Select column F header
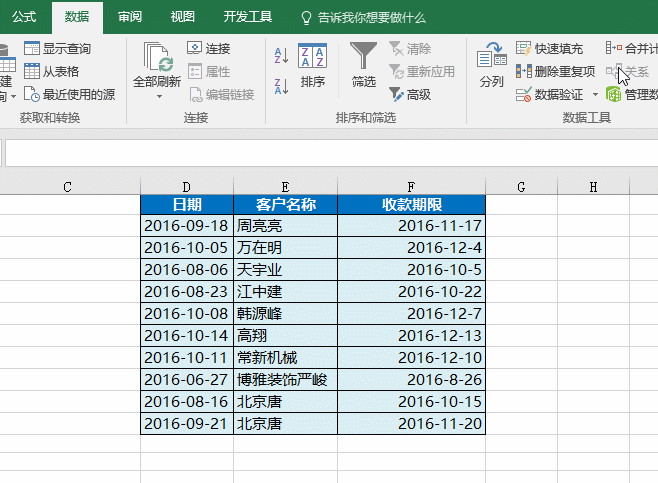This screenshot has width=658, height=483. (x=411, y=187)
